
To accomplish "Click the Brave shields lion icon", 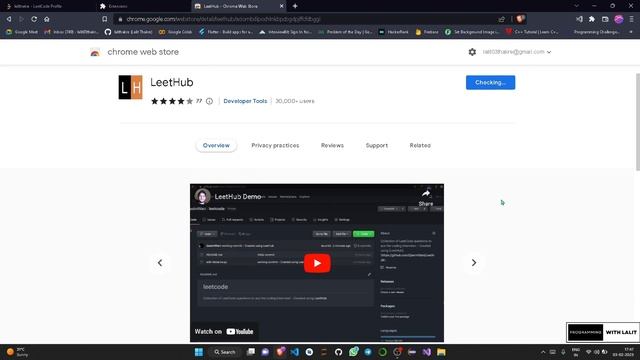I will pyautogui.click(x=520, y=19).
